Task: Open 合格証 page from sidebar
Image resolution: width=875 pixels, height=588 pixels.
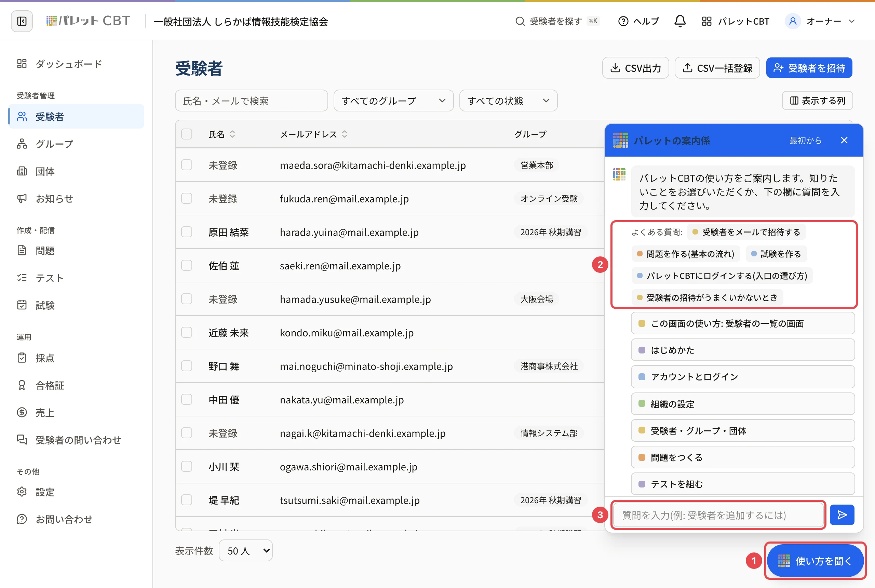Action: click(x=76, y=385)
